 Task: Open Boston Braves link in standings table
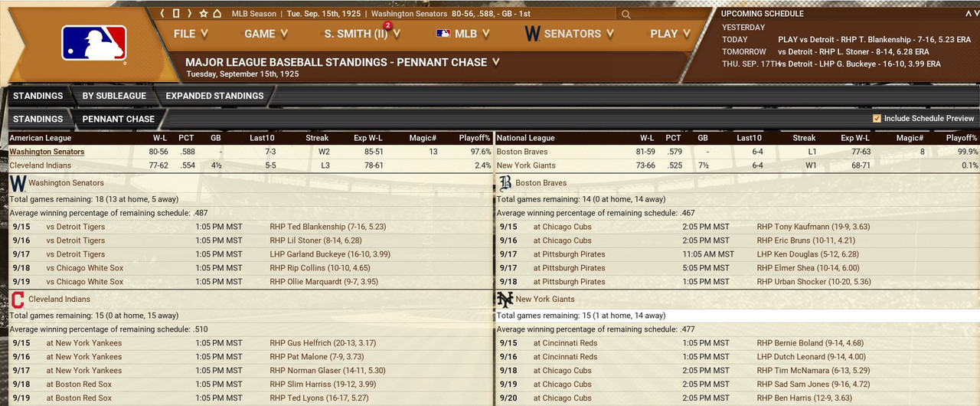tap(521, 152)
